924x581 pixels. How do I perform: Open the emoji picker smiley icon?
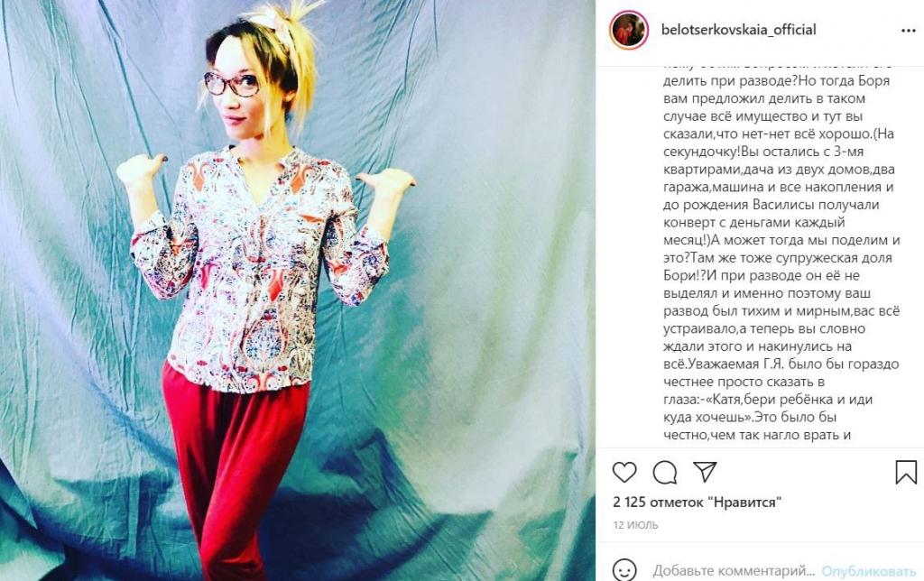click(624, 570)
